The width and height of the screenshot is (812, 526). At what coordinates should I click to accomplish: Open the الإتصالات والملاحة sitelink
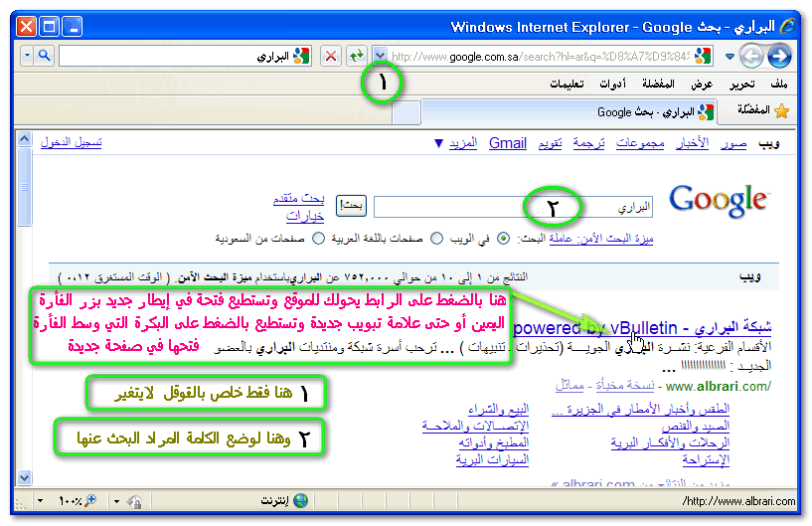pyautogui.click(x=475, y=426)
